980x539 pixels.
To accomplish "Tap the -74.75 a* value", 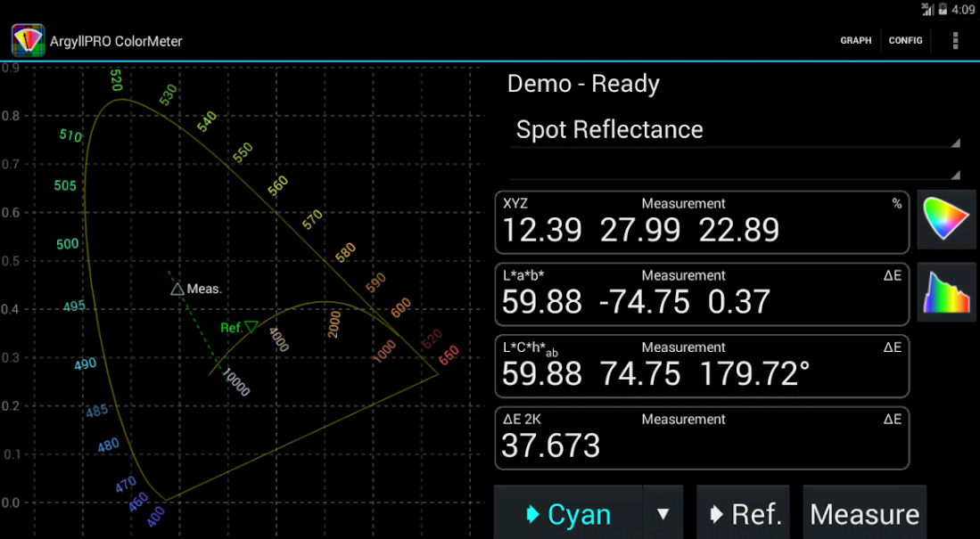I will [645, 302].
